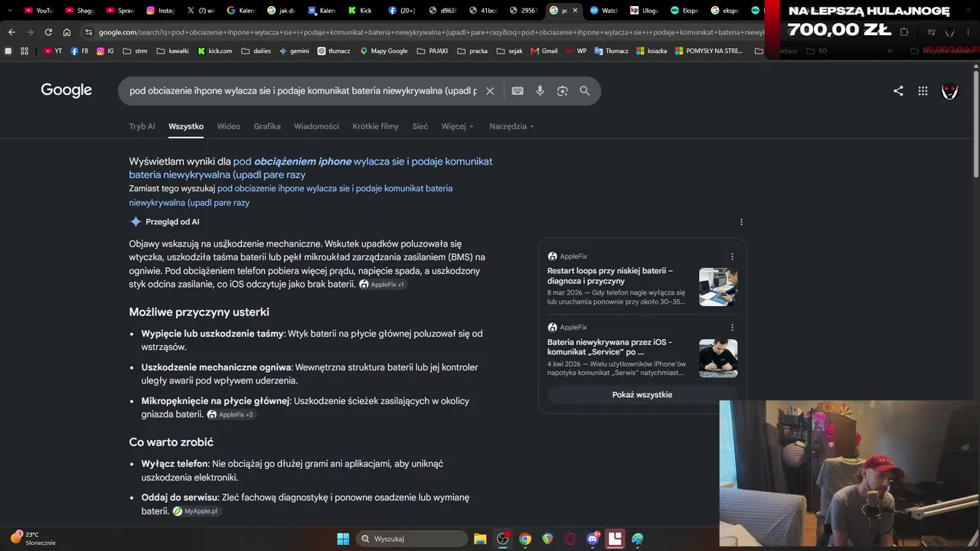Open the Google apps grid

point(923,91)
